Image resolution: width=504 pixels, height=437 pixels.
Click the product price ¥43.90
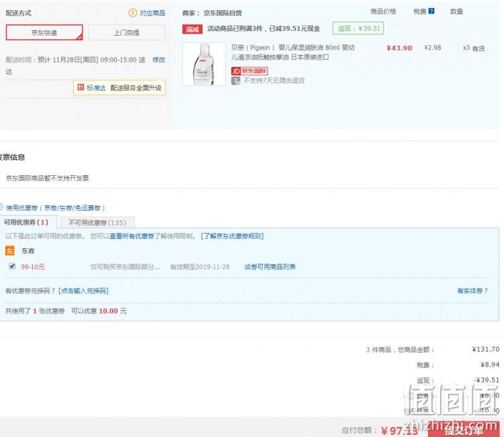pos(399,48)
